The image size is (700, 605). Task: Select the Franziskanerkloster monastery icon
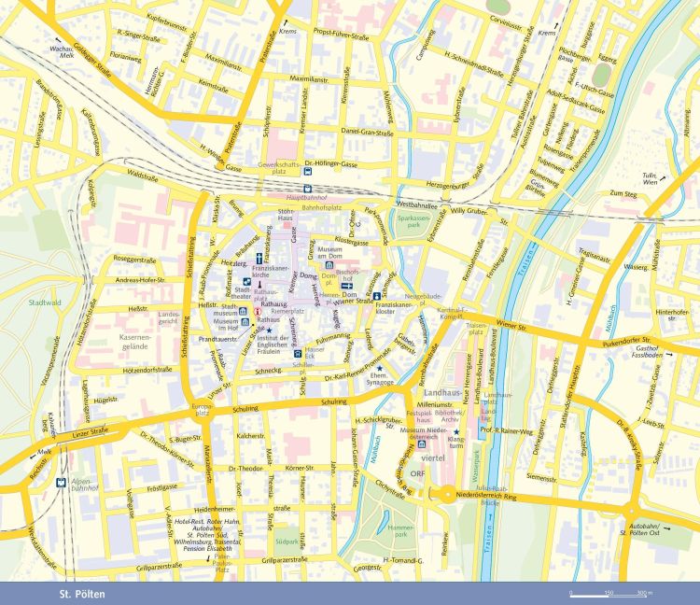376,296
